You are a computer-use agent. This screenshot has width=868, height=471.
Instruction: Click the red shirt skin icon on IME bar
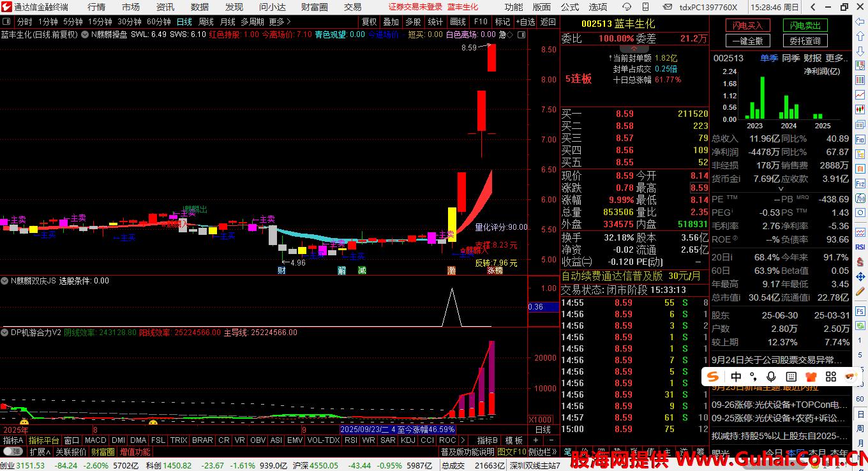click(x=811, y=377)
